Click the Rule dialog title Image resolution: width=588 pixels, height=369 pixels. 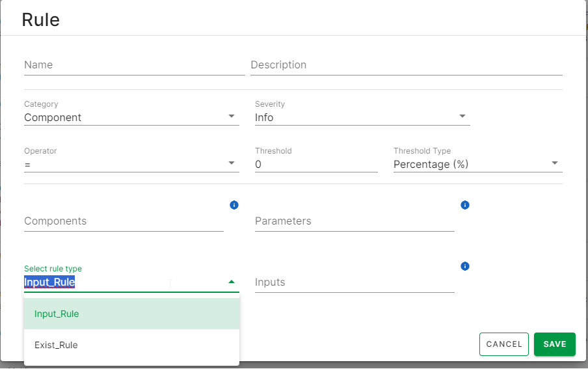[x=40, y=20]
